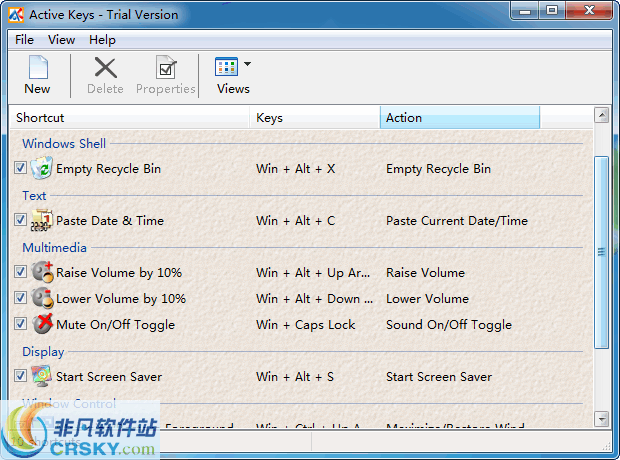Disable the Lower Volume by 10% checkbox
The image size is (620, 460).
20,297
